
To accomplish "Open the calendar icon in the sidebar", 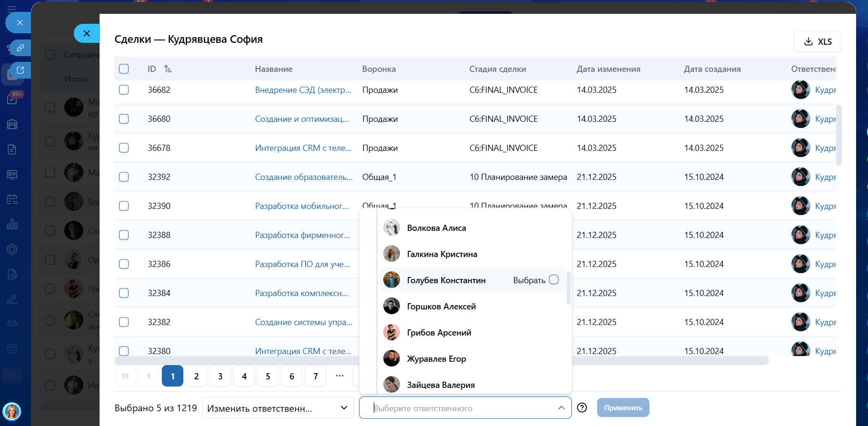I will pyautogui.click(x=12, y=199).
